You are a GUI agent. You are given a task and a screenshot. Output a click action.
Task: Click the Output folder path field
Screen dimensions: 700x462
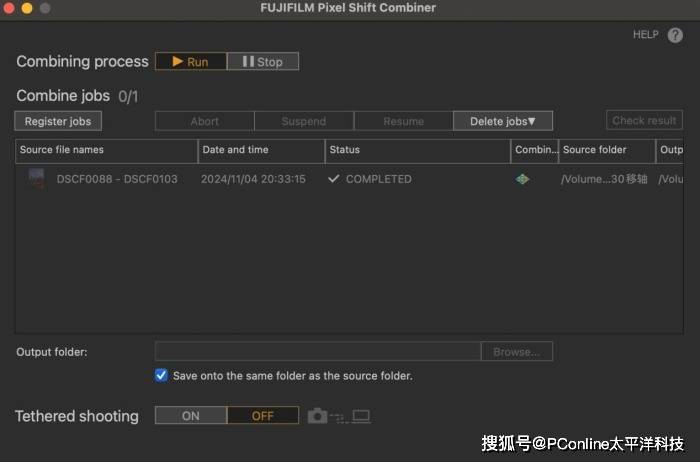[317, 352]
